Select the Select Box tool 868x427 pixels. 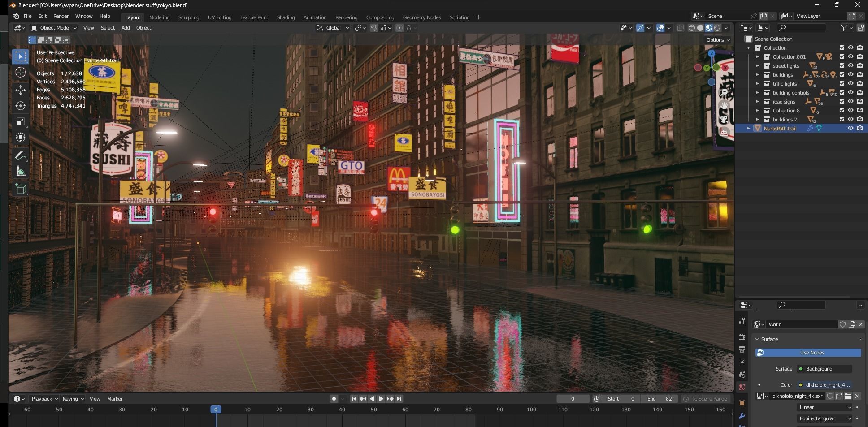pyautogui.click(x=21, y=56)
